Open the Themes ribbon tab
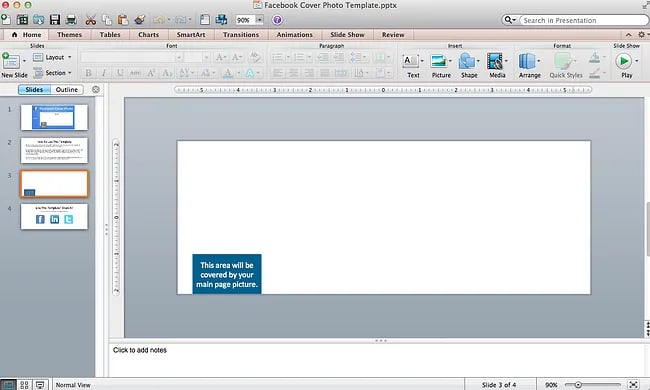This screenshot has width=650, height=390. (x=69, y=35)
